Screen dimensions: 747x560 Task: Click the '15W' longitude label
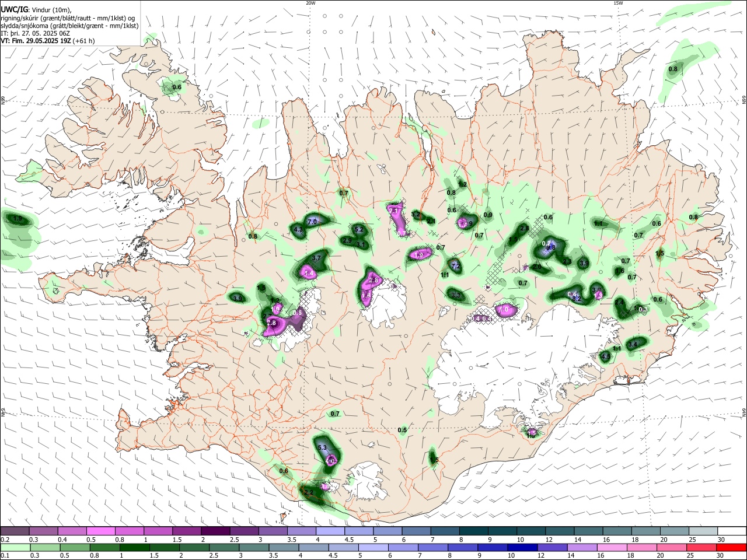[x=618, y=3]
